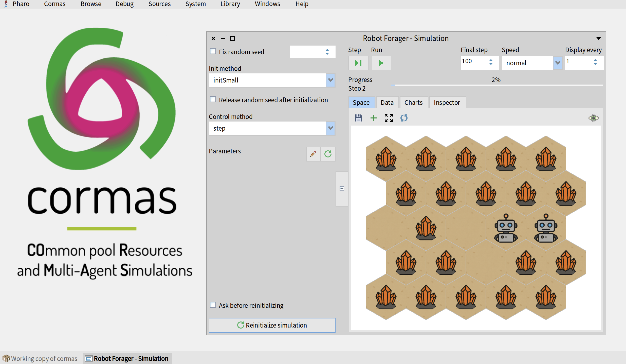
Task: Click the far-right crystal in the second row
Action: click(x=566, y=193)
